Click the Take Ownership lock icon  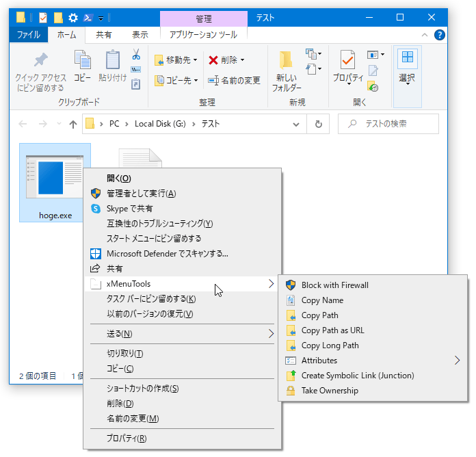(x=291, y=391)
